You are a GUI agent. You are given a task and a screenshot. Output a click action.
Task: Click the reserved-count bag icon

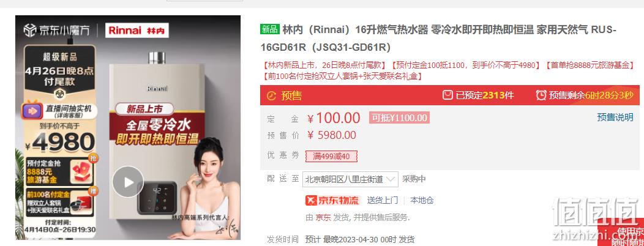pyautogui.click(x=447, y=95)
